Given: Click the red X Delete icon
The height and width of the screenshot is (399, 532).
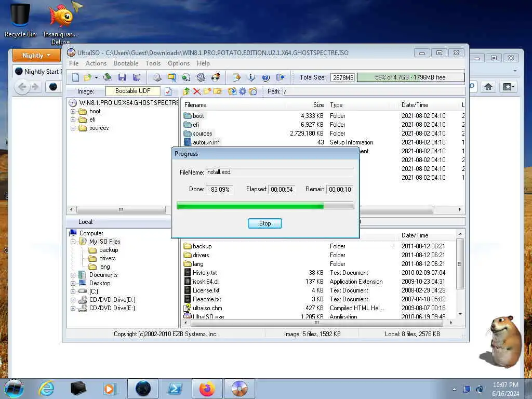Looking at the screenshot, I should (197, 91).
